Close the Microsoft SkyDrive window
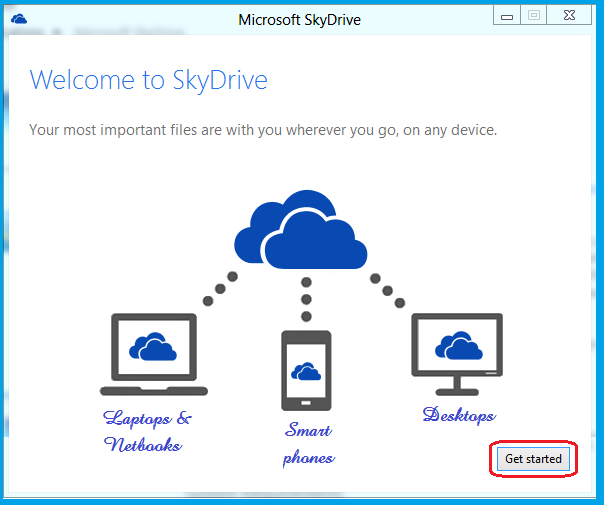Screen dimensions: 604x505 click(569, 16)
